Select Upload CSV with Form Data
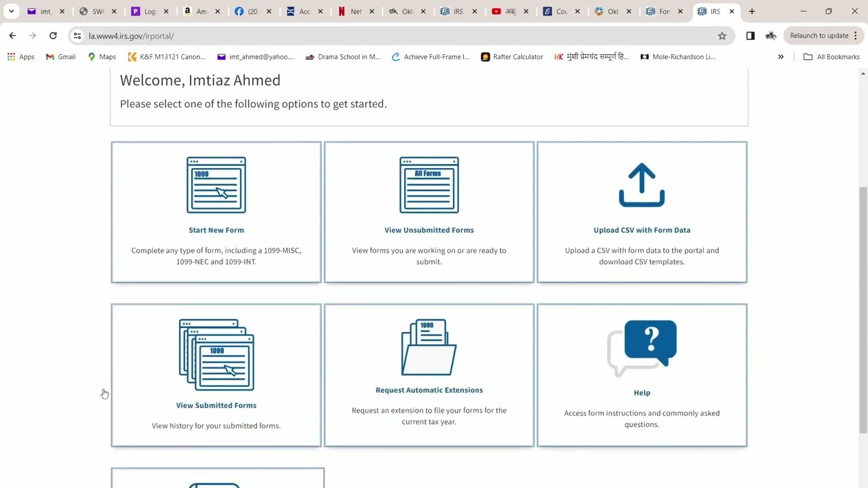Screen dimensions: 868x488 (x=642, y=230)
